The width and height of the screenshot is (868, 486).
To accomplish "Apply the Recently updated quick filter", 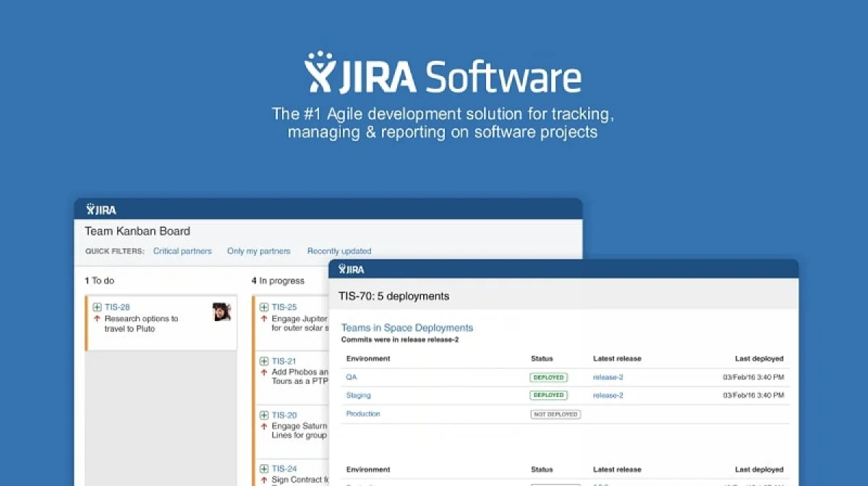I will 339,251.
